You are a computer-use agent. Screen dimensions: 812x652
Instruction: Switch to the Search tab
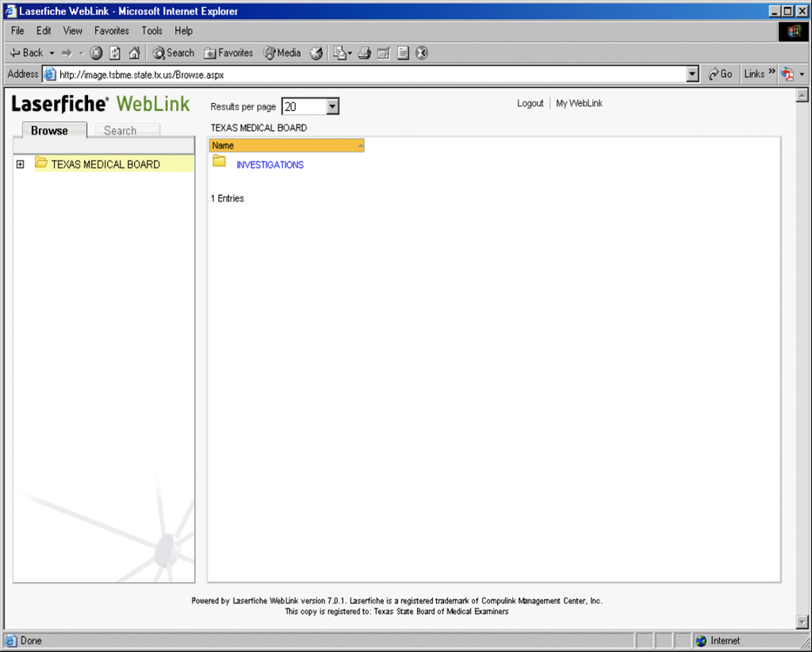coord(120,131)
